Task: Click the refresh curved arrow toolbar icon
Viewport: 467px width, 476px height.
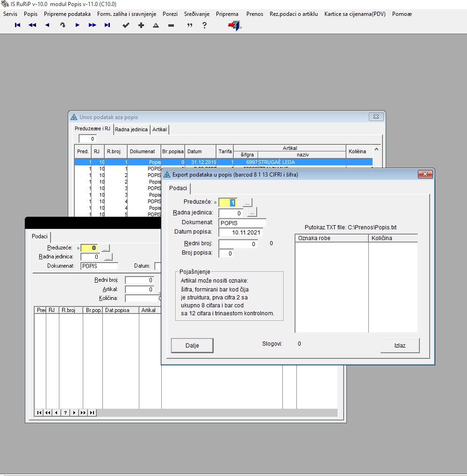Action: (62, 25)
